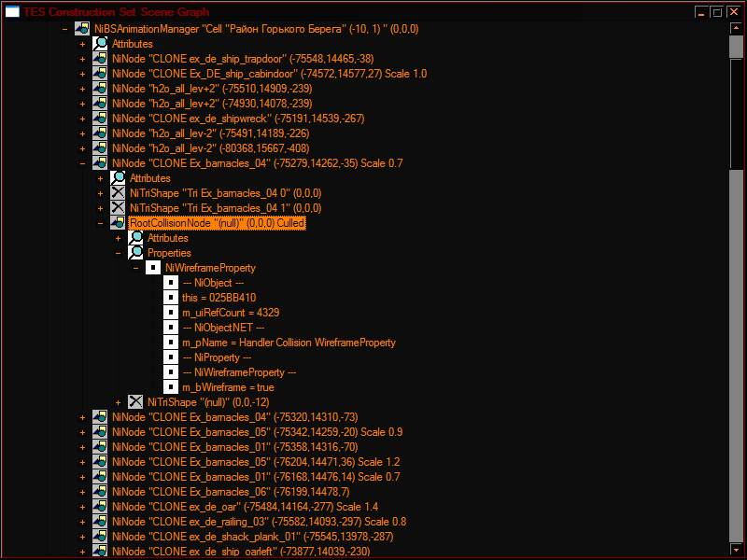Click the ex_de_oar node icon

coord(100,507)
